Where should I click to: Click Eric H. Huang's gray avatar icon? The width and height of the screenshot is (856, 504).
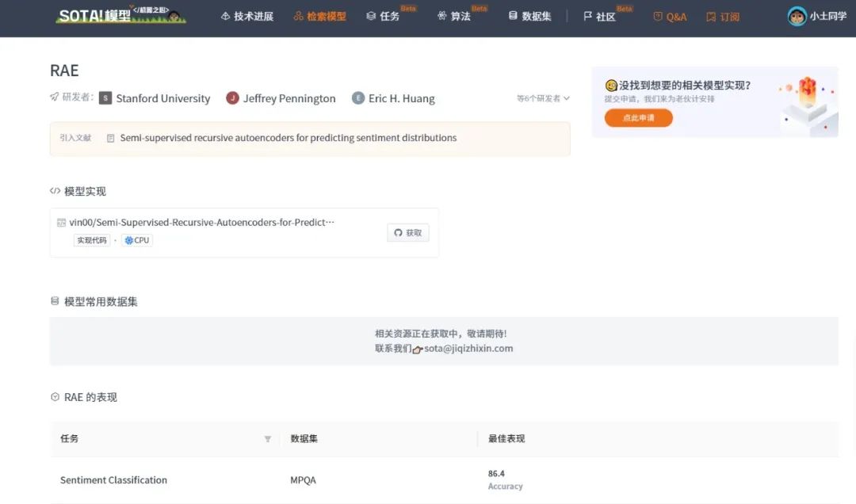coord(359,98)
